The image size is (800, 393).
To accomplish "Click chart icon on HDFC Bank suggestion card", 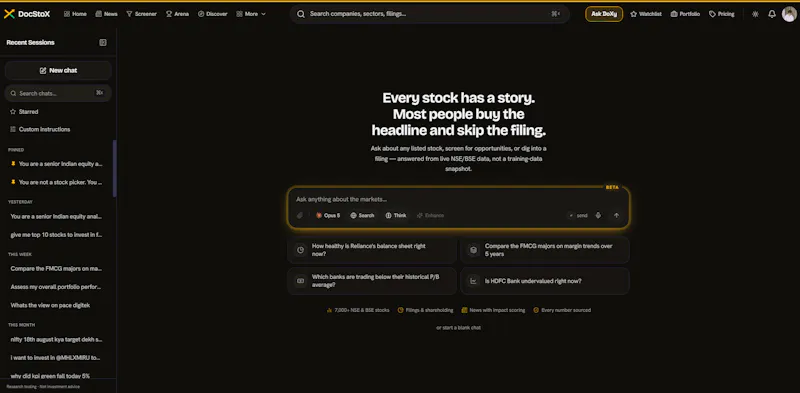I will pos(473,281).
